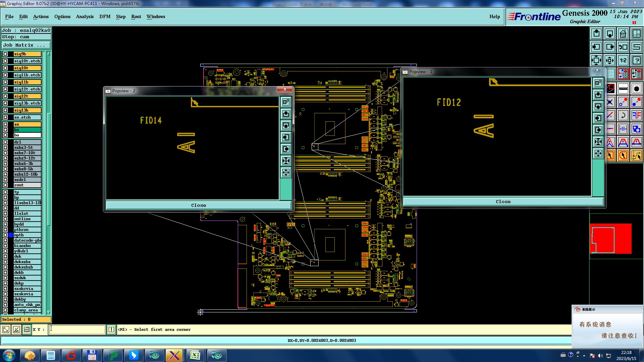The width and height of the screenshot is (644, 362).
Task: Click the rotate arrow tool icon
Action: (x=623, y=116)
